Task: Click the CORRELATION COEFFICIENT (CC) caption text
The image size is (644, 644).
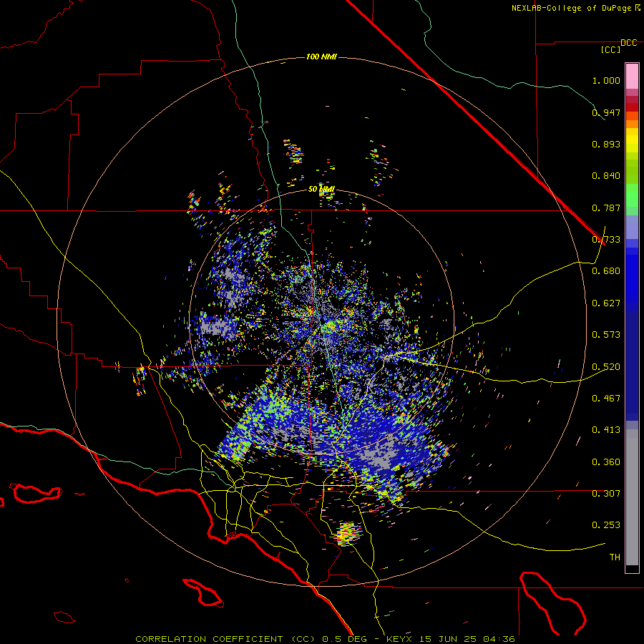Action: pos(225,639)
